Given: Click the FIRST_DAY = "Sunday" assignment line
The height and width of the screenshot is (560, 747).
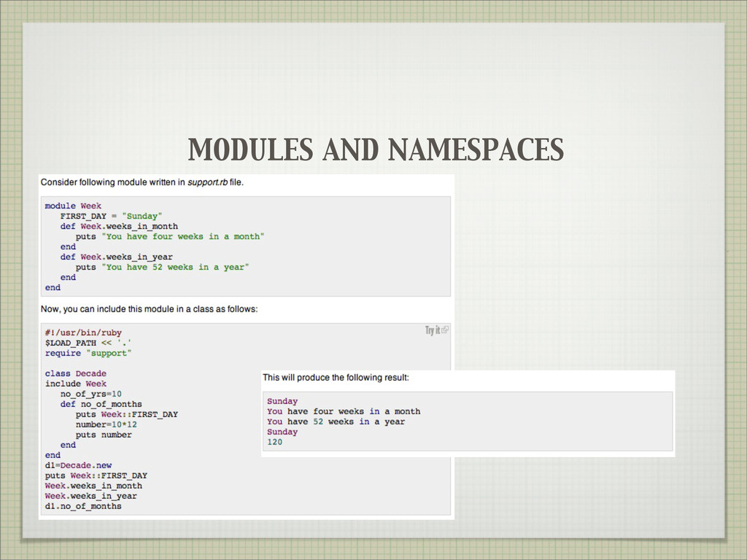Looking at the screenshot, I should [111, 217].
